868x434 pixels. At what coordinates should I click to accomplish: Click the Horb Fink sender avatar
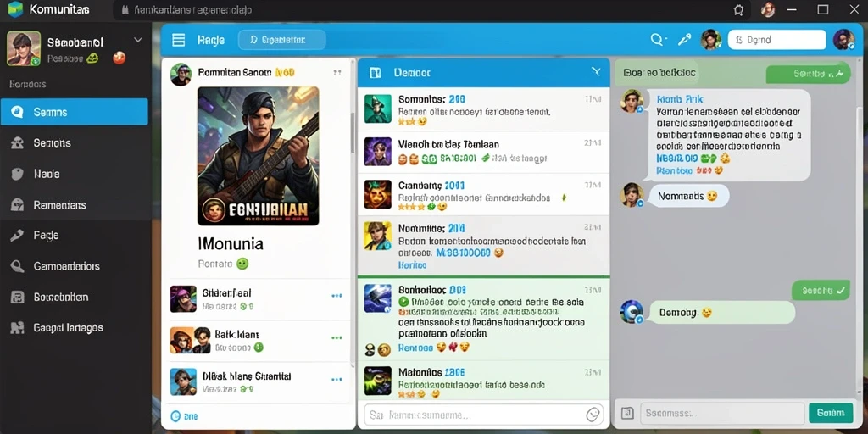(x=632, y=102)
